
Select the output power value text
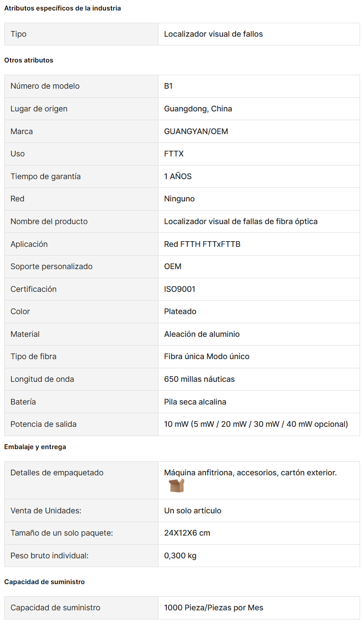coord(256,424)
